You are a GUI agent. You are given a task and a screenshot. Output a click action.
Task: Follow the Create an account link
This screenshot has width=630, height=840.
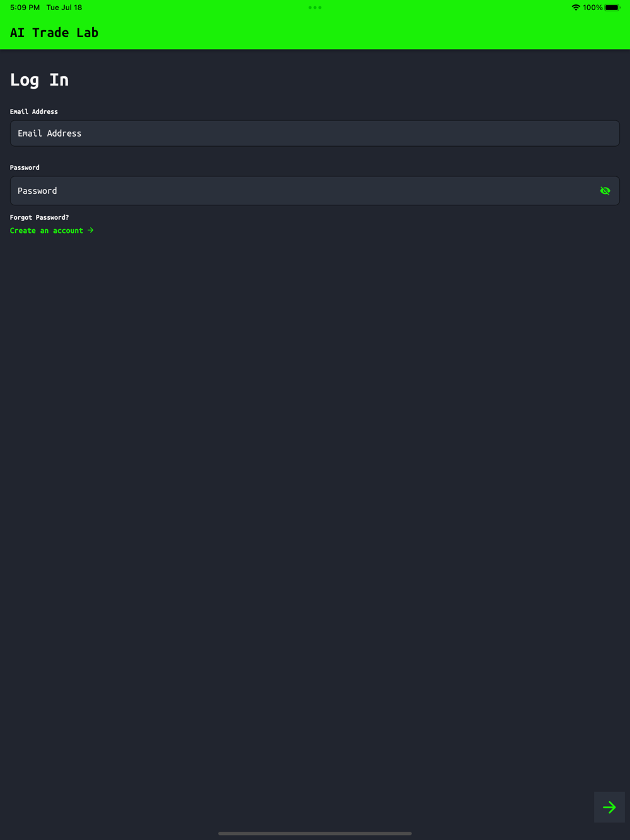52,230
